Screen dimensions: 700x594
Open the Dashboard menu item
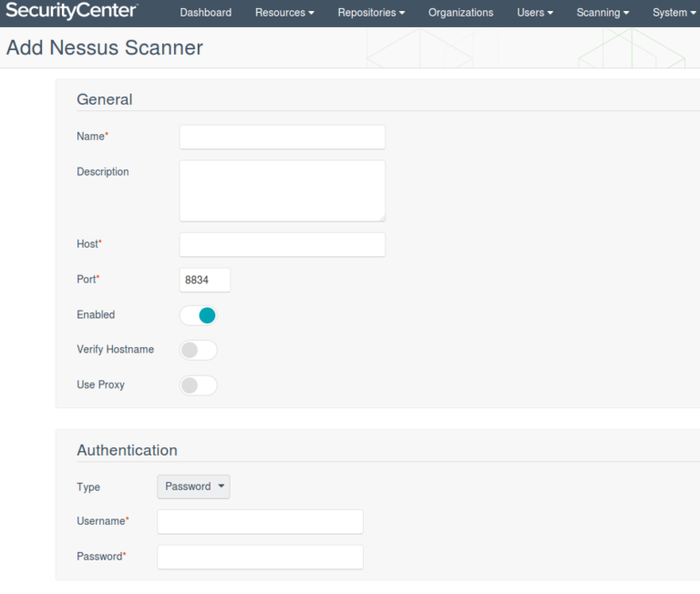[206, 13]
